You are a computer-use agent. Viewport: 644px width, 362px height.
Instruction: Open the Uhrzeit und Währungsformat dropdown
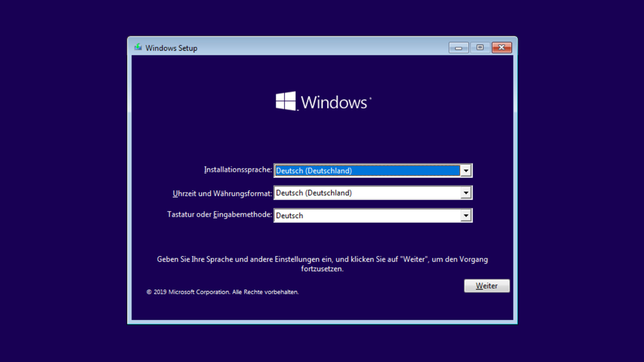coord(466,193)
